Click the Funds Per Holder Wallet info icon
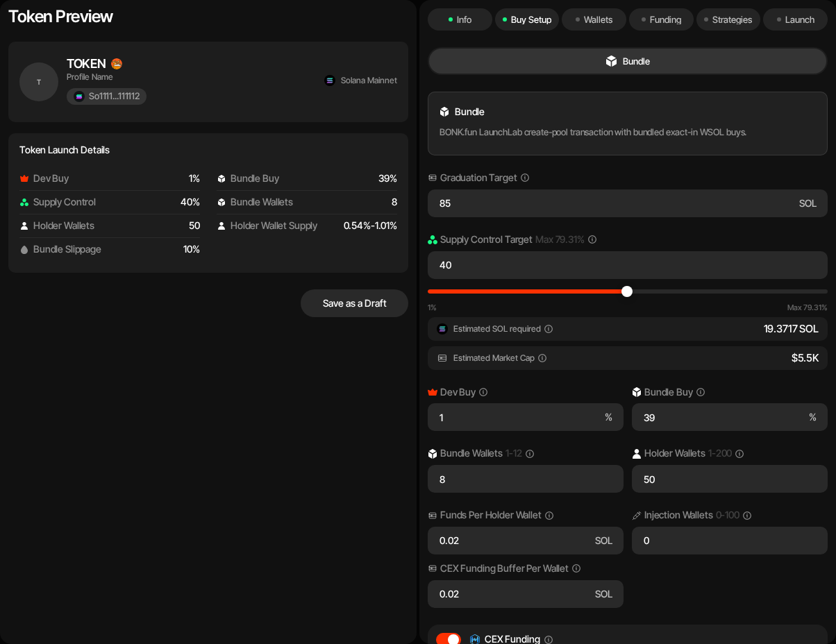Screen dimensions: 836x644 [549, 516]
